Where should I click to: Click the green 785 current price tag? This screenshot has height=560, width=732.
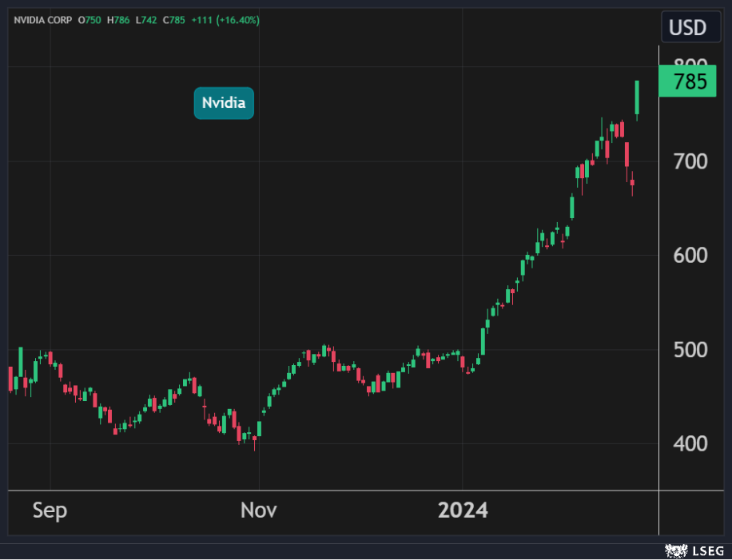coord(687,81)
